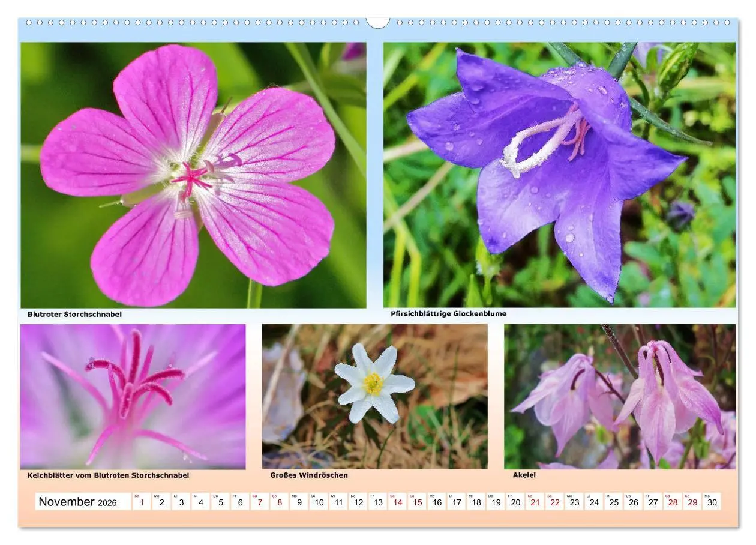This screenshot has height=545, width=756.
Task: Click the November 2026 month label
Action: 78,502
